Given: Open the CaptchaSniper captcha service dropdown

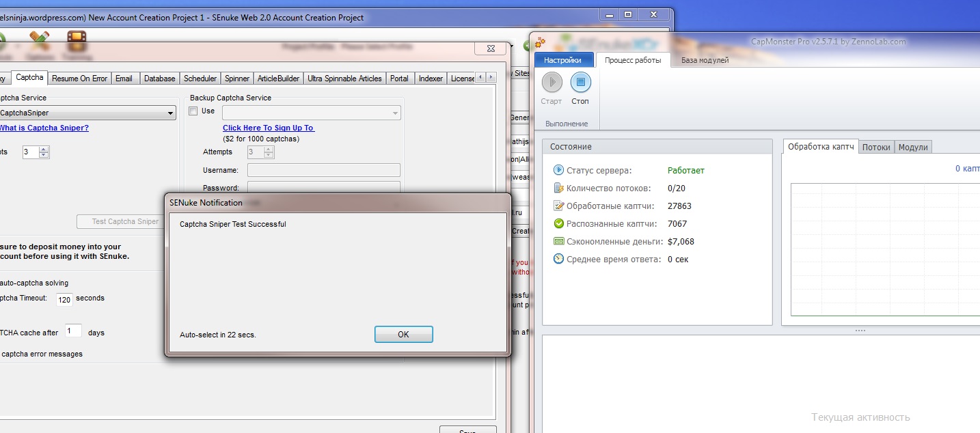Looking at the screenshot, I should point(86,113).
